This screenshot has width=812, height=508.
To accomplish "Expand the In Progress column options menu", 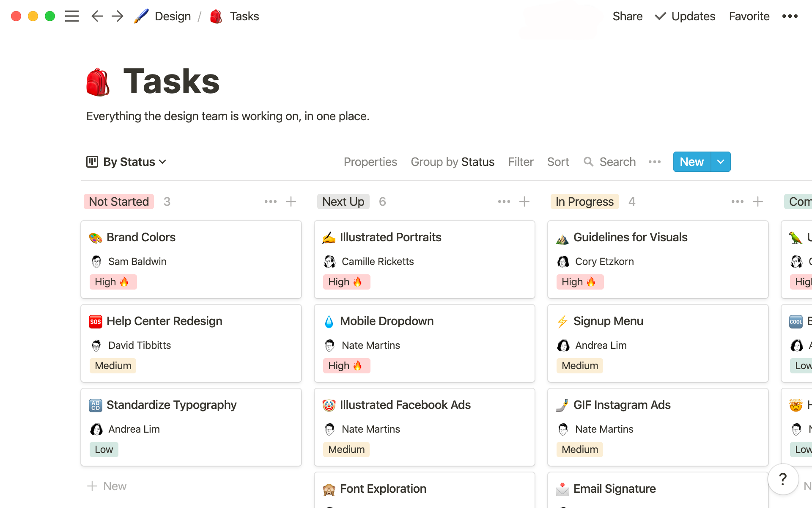I will pos(737,202).
